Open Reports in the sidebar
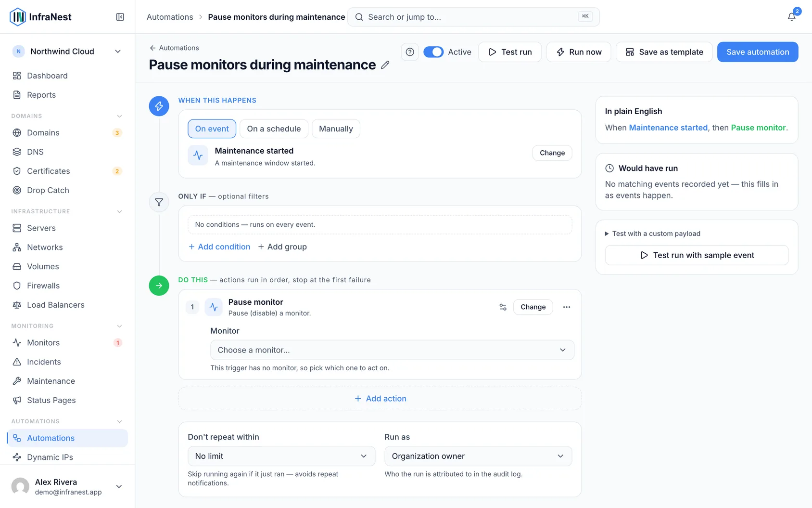The width and height of the screenshot is (812, 508). coord(67,95)
